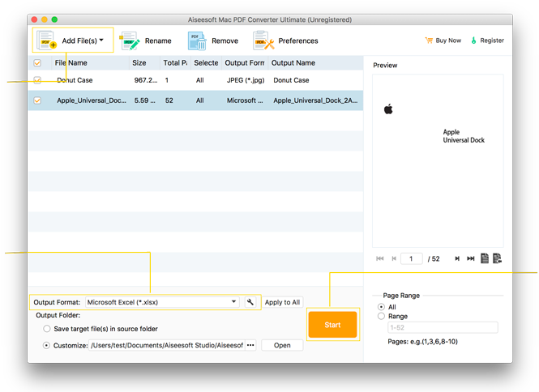Open the Preferences tools icon

click(263, 40)
